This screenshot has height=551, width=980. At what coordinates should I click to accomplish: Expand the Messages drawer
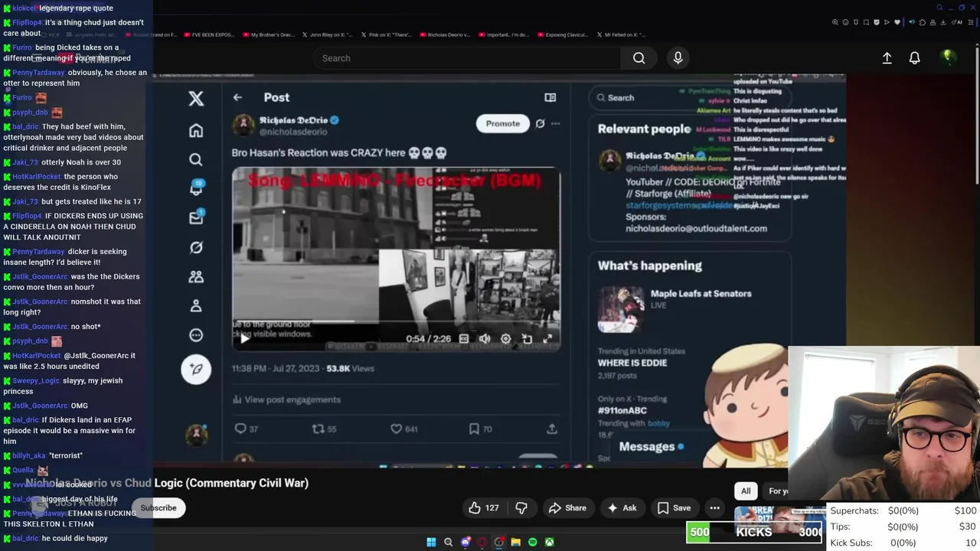[651, 446]
